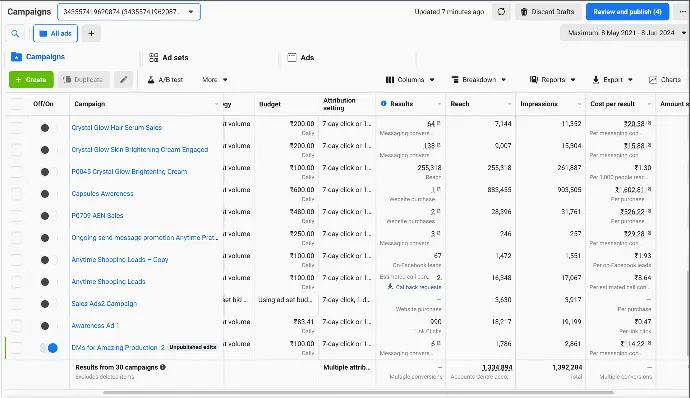Open the Columns dropdown
The image size is (690, 398).
point(410,80)
